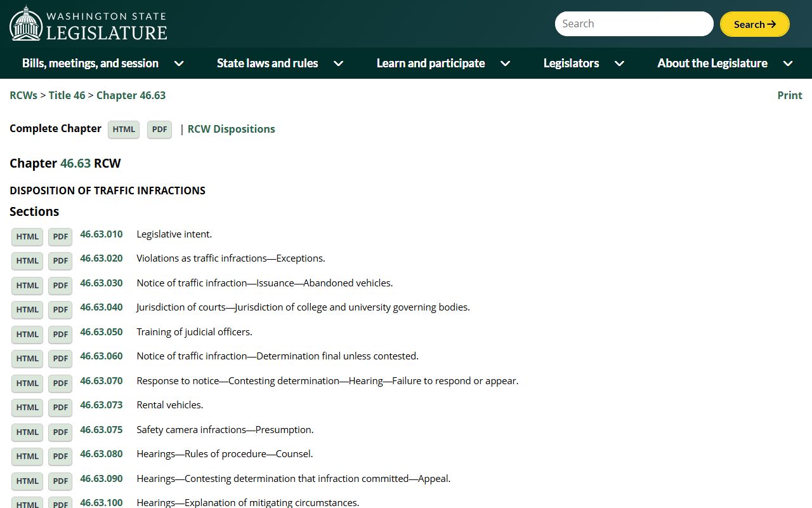The width and height of the screenshot is (812, 508).
Task: Open PDF for section 46.63.050
Action: pyautogui.click(x=60, y=335)
